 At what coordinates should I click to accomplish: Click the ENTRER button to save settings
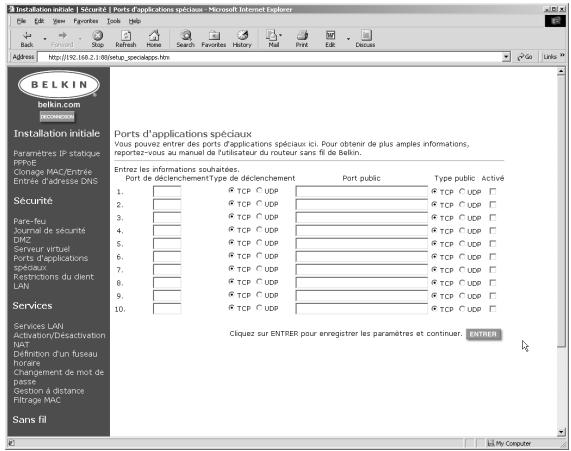tap(483, 334)
